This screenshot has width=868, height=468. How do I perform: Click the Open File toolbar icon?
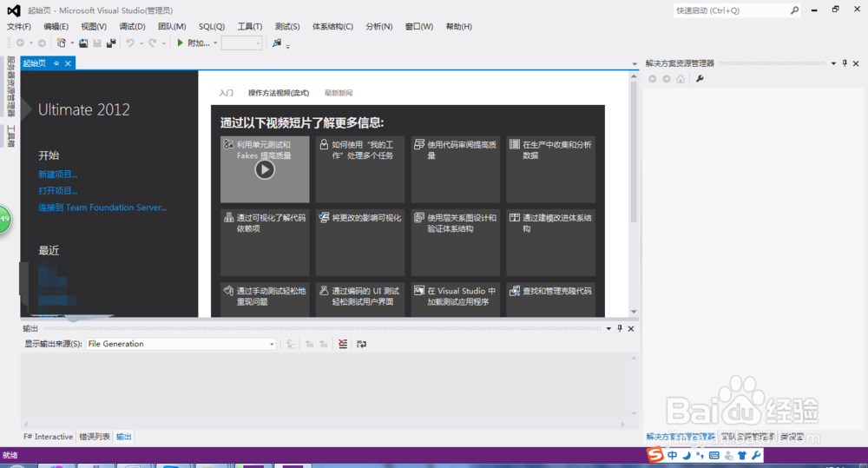pyautogui.click(x=83, y=43)
